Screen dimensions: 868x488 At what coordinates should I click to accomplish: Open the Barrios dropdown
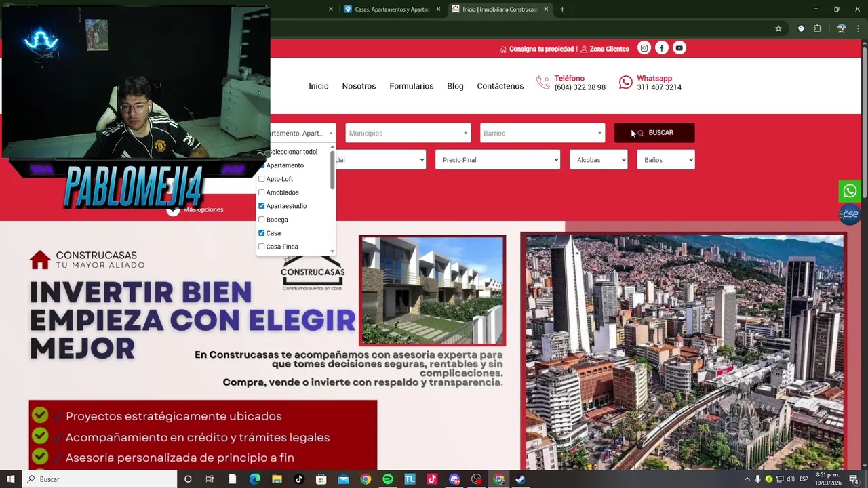542,133
